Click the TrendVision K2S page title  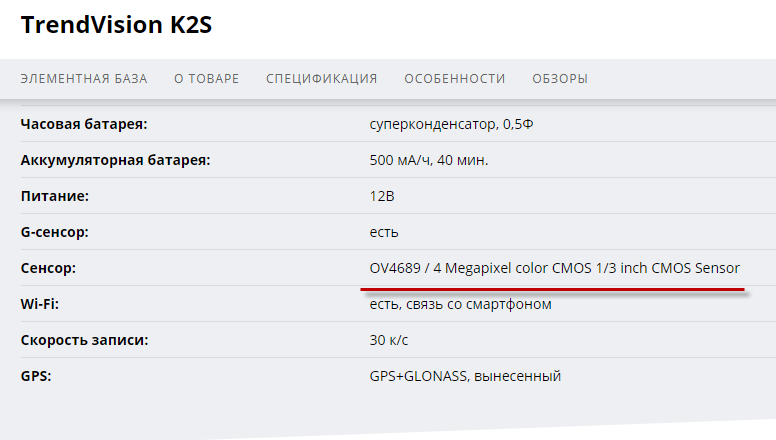116,26
